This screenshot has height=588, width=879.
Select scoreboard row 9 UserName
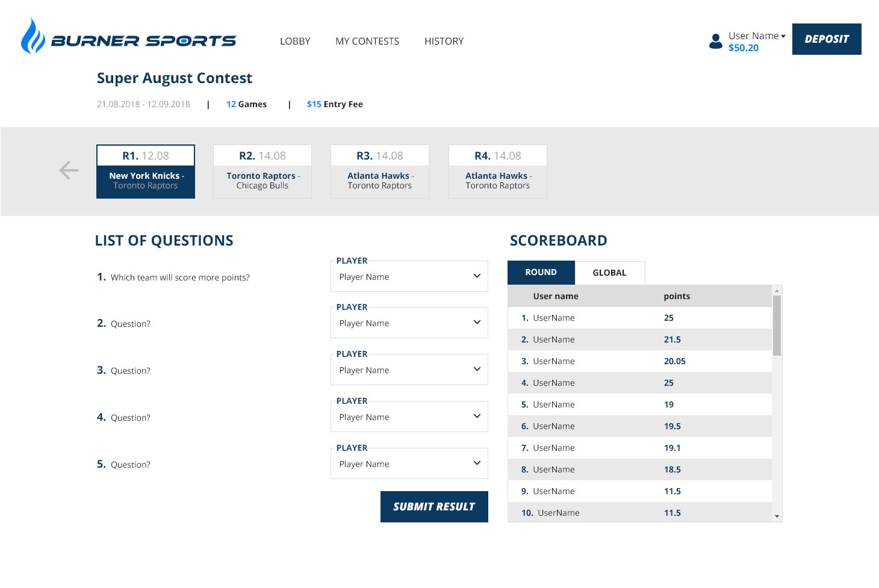point(639,491)
